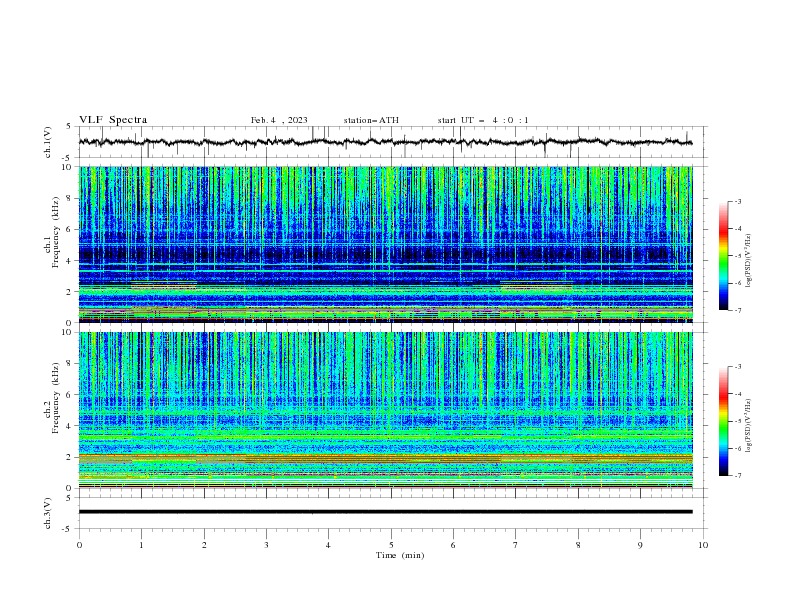
Task: Select the ch.1 "Frequency (kHz)" axis label
Action: coord(56,231)
